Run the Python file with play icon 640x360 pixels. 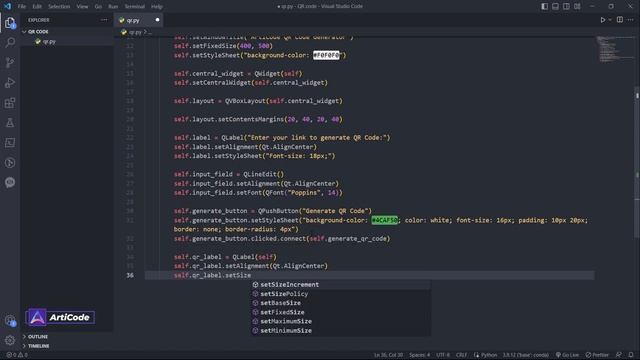602,20
